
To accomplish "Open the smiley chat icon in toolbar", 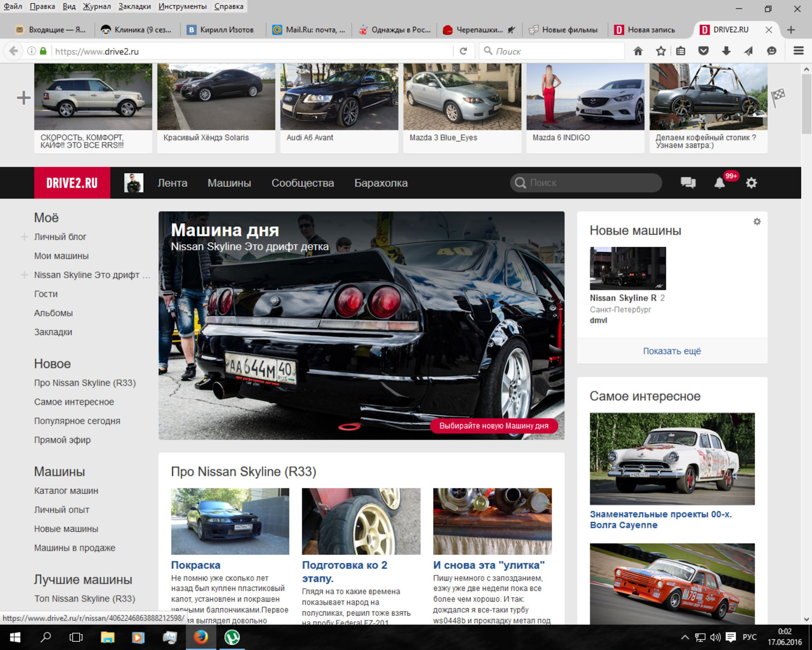I will click(772, 51).
